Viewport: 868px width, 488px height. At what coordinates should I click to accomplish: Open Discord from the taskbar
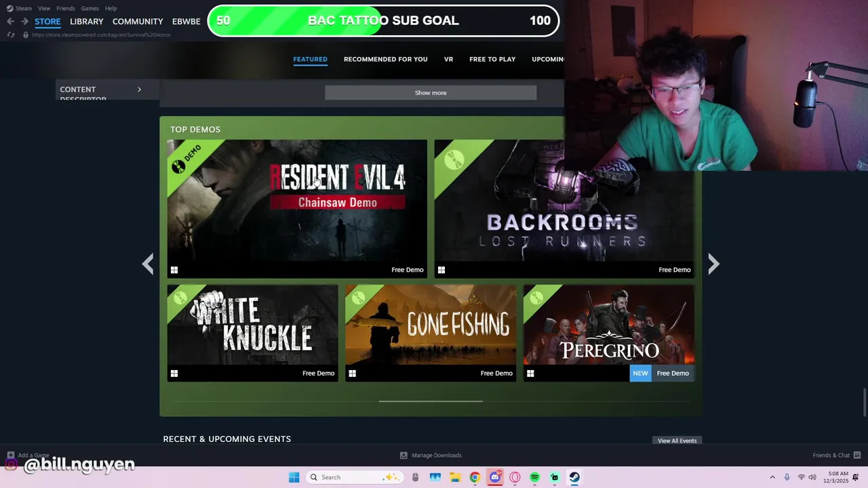click(x=495, y=477)
